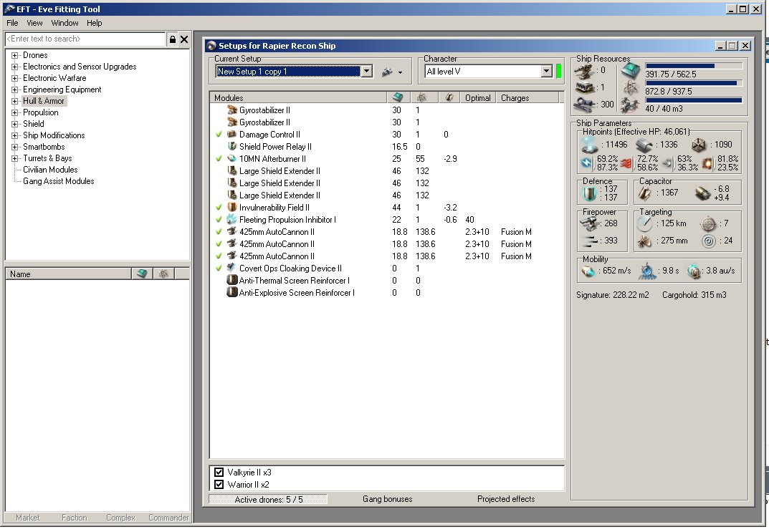Open the View menu
The image size is (769, 532).
34,23
